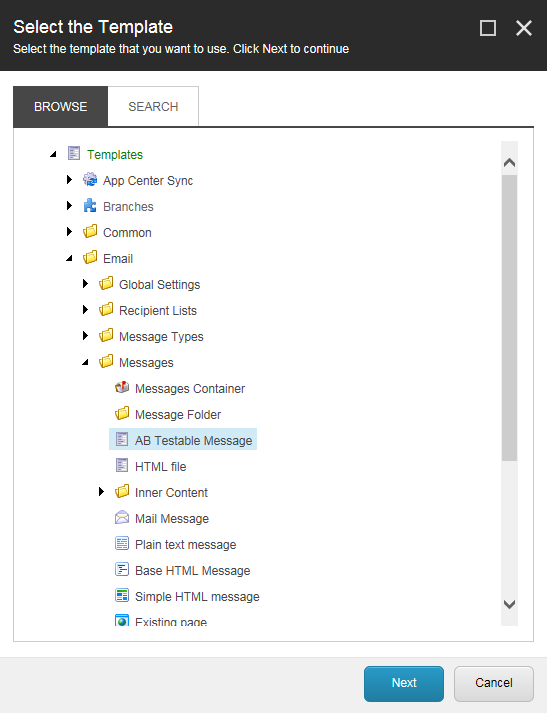Expand the Global Settings folder
Image resolution: width=547 pixels, height=713 pixels.
coord(85,284)
